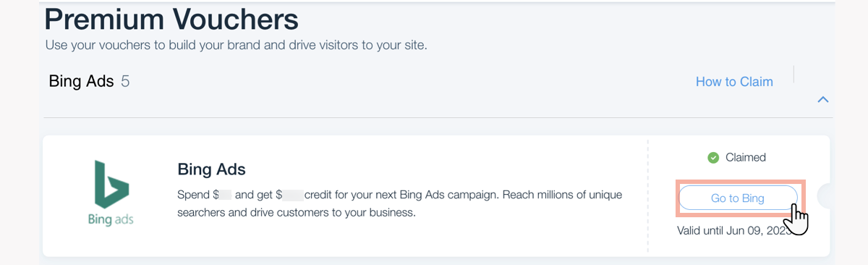
Task: Click the hidden amount after 'Spend $'
Action: 226,195
